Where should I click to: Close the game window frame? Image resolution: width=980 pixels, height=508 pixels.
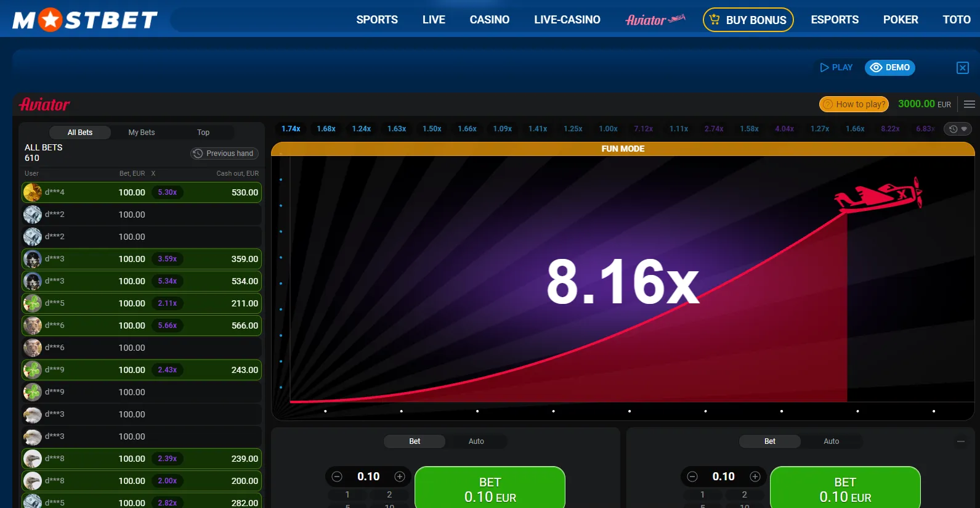(962, 68)
